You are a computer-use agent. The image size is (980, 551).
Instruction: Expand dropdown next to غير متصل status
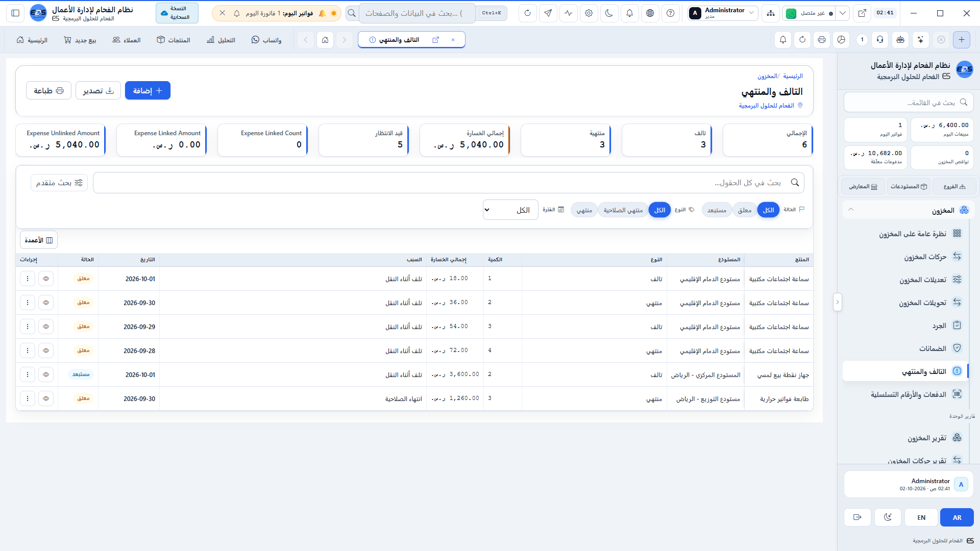[x=843, y=13]
